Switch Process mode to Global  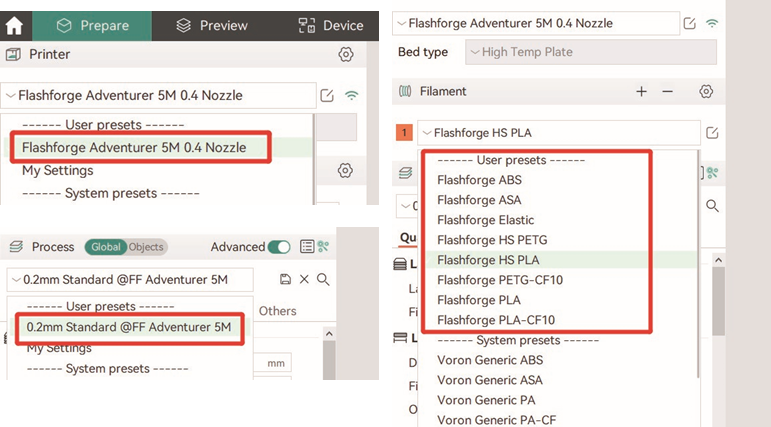coord(106,247)
